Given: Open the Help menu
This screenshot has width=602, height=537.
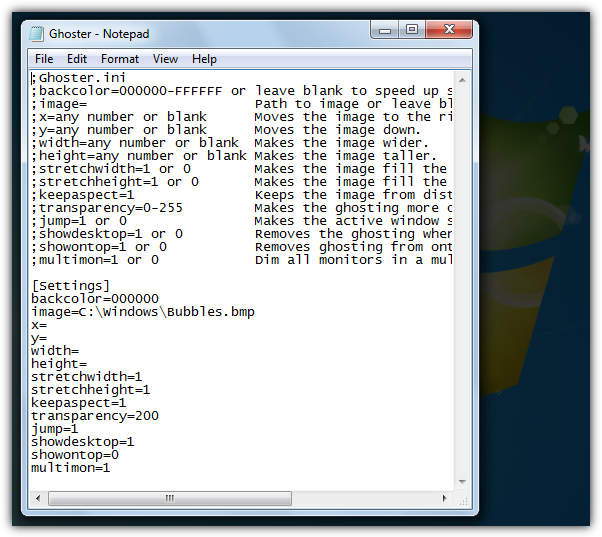Looking at the screenshot, I should pos(204,59).
